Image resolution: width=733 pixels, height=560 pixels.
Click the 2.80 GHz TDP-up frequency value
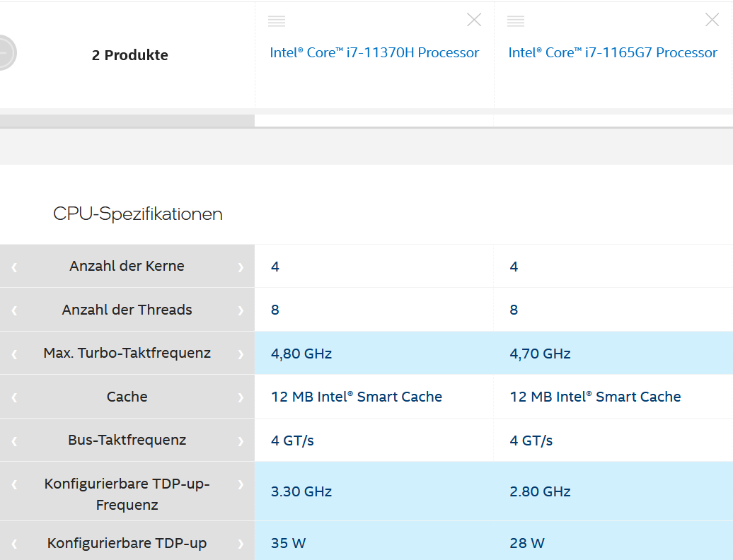tap(540, 491)
